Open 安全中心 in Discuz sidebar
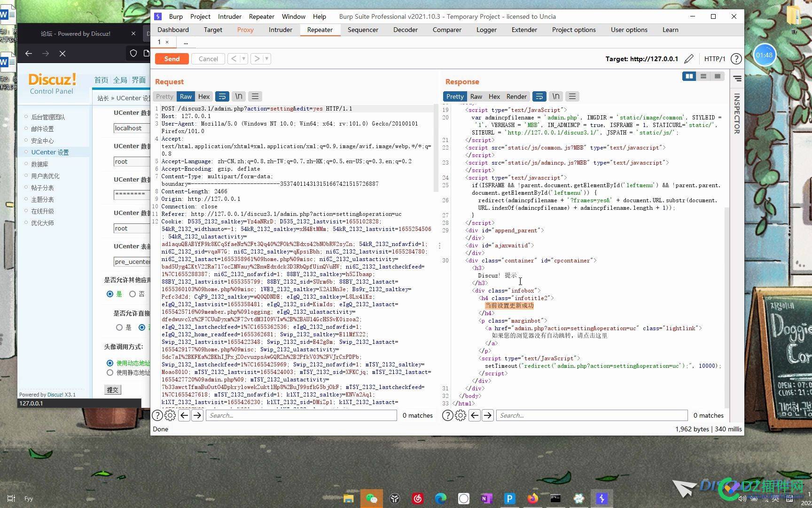 pos(42,140)
